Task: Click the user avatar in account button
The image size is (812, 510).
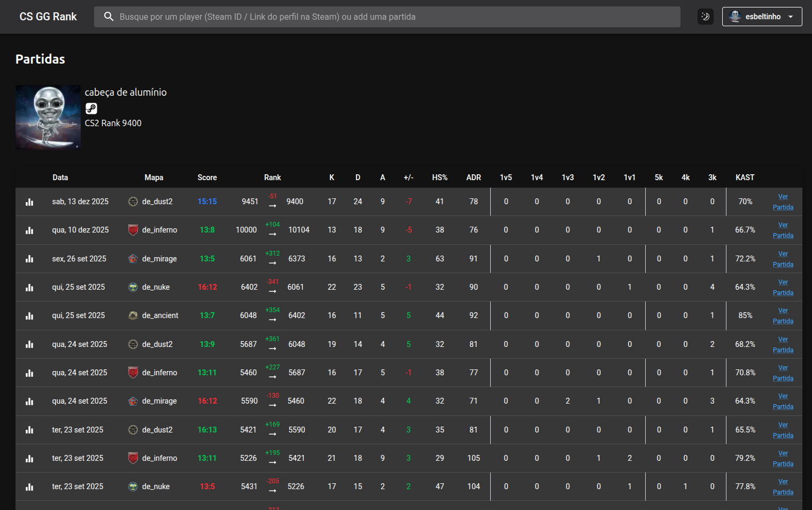Action: click(735, 17)
